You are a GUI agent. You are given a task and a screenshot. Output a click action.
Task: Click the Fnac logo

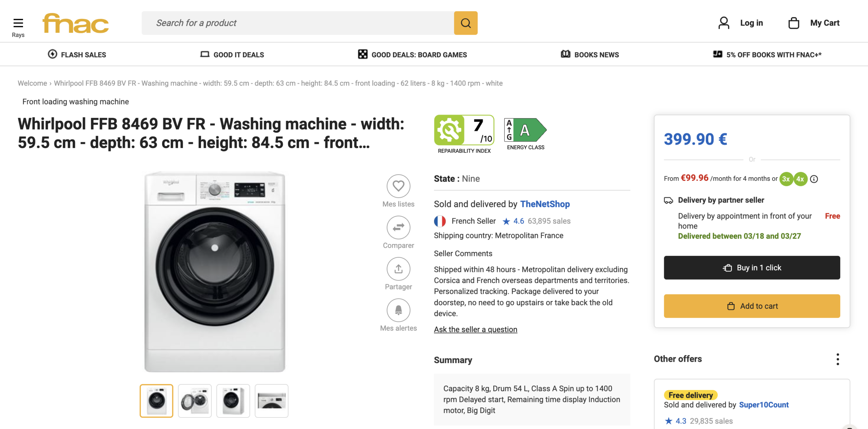point(75,22)
